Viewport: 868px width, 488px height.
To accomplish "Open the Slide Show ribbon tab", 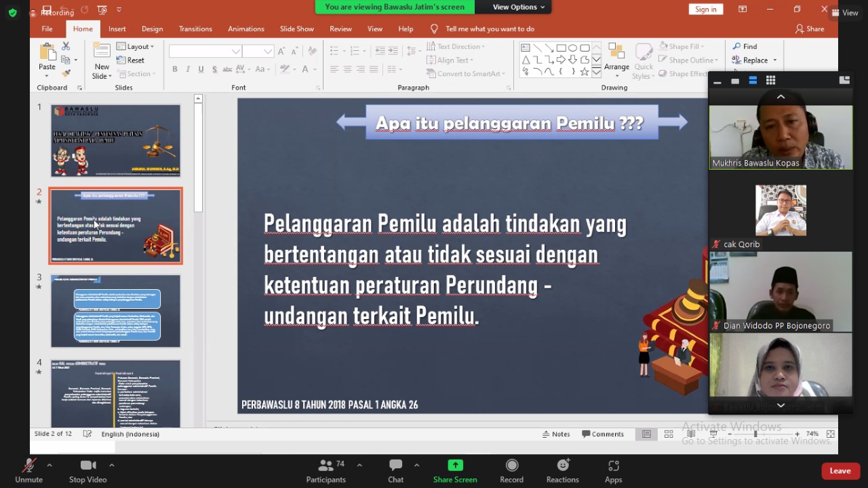I will (296, 29).
